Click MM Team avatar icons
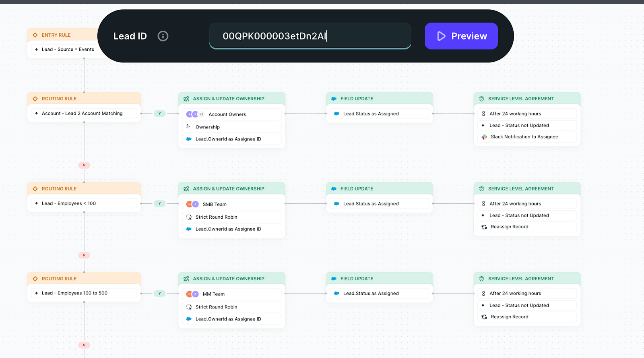This screenshot has width=644, height=358. click(192, 294)
